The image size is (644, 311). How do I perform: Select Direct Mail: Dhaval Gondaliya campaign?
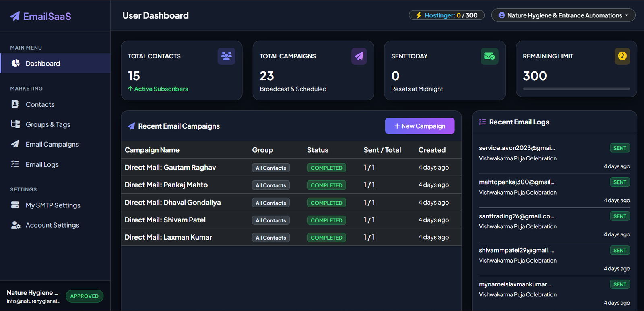pos(173,202)
